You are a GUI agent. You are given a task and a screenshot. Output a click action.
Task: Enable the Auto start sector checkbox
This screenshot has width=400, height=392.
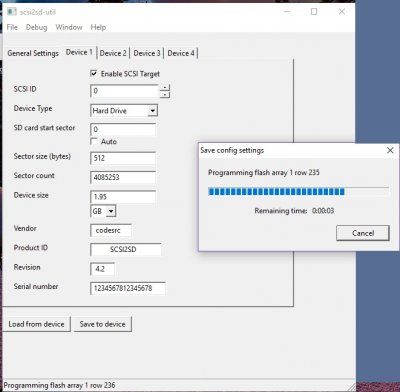point(94,141)
